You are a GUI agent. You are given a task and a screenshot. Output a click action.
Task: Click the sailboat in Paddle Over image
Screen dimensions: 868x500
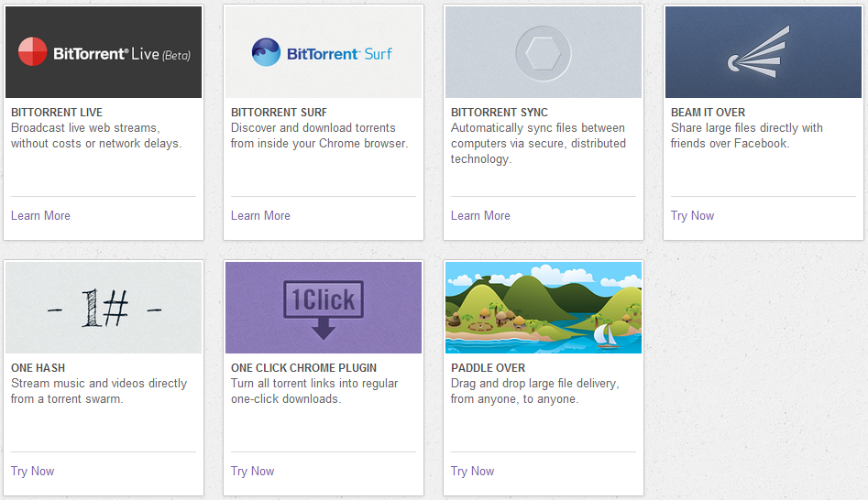[607, 335]
